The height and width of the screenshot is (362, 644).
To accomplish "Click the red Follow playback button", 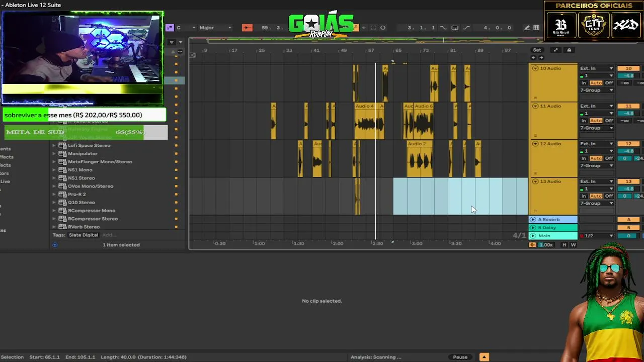I will (247, 28).
